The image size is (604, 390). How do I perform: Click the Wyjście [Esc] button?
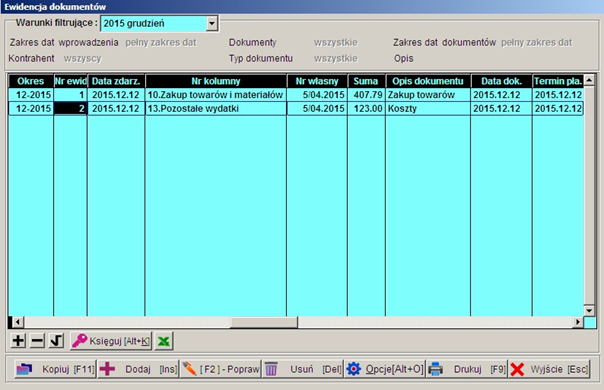(549, 369)
